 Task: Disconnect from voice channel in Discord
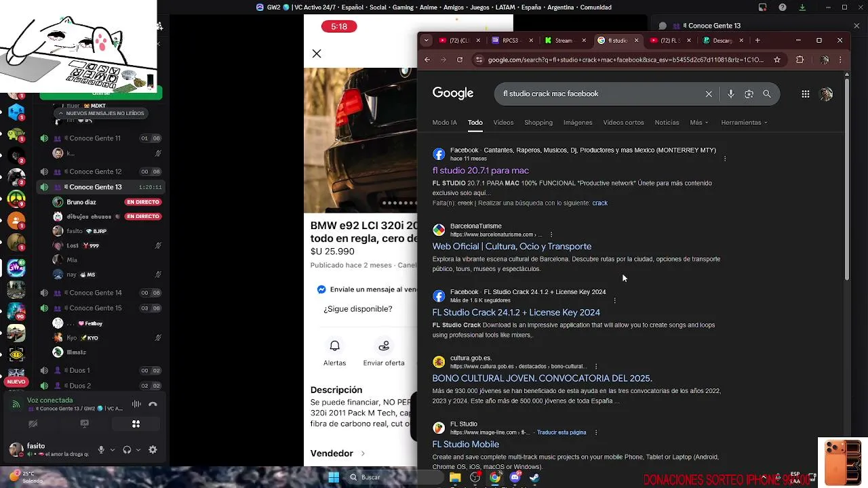[153, 404]
